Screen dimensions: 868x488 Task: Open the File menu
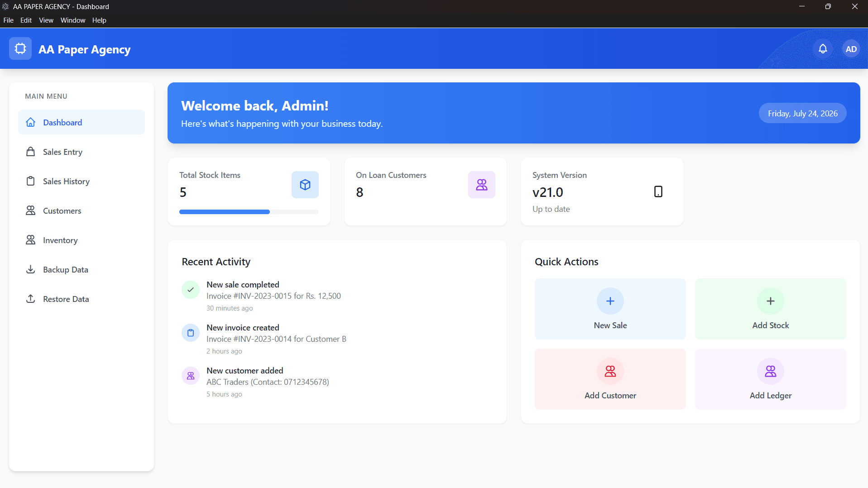tap(8, 20)
